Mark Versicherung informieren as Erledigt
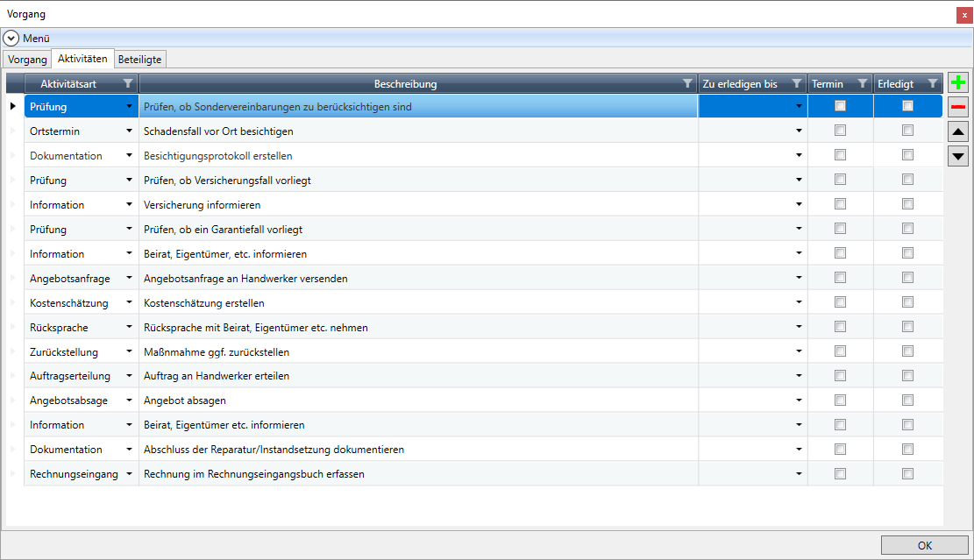The width and height of the screenshot is (974, 560). point(907,204)
